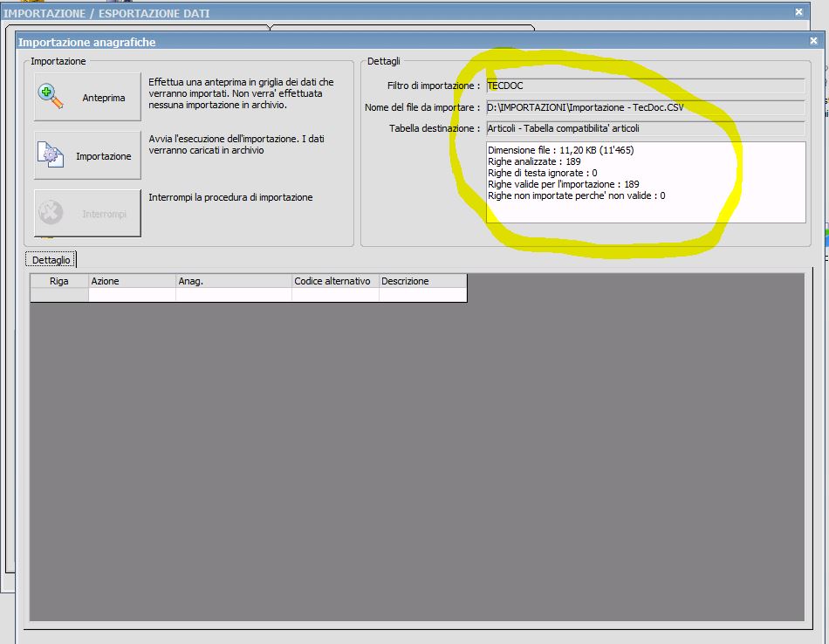
Task: Select the Anag. column header
Action: (234, 281)
